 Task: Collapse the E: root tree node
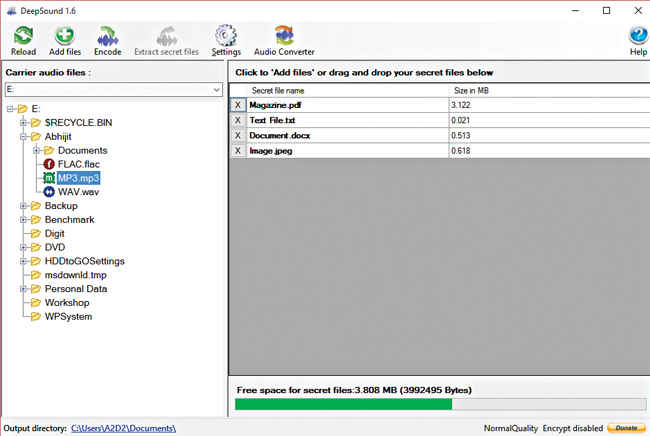click(x=10, y=109)
